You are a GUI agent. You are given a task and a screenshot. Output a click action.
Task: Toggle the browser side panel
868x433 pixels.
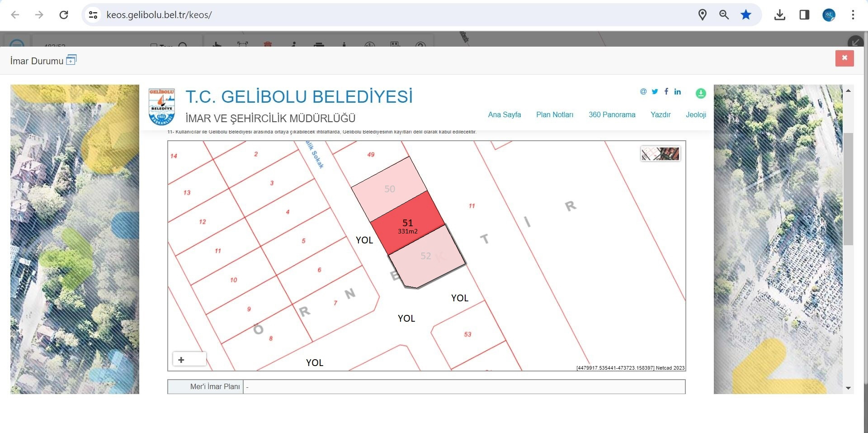click(804, 15)
